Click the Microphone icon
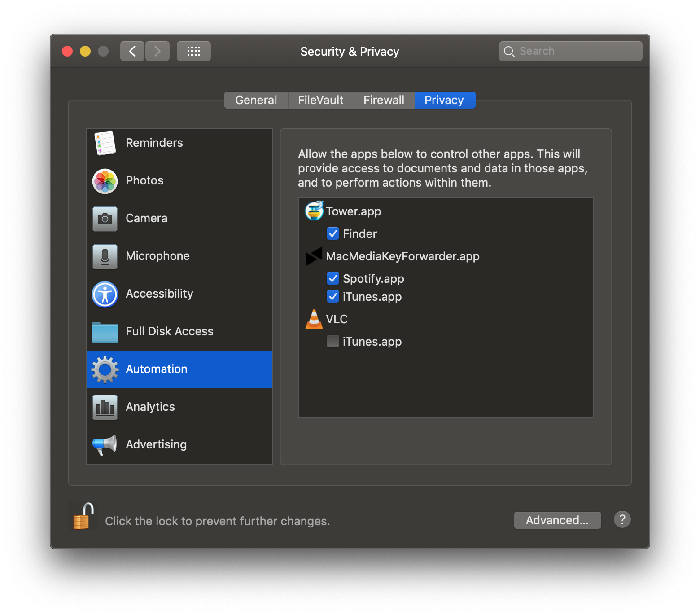 [105, 256]
